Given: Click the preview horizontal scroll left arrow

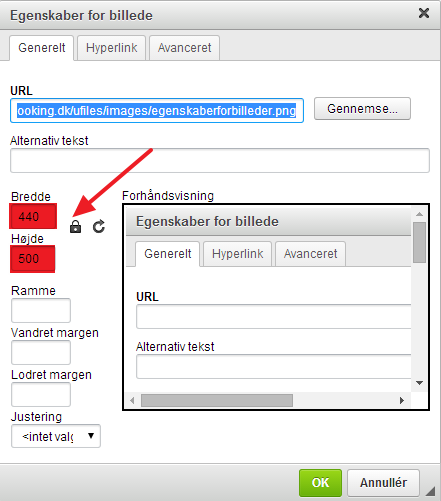Looking at the screenshot, I should point(132,400).
